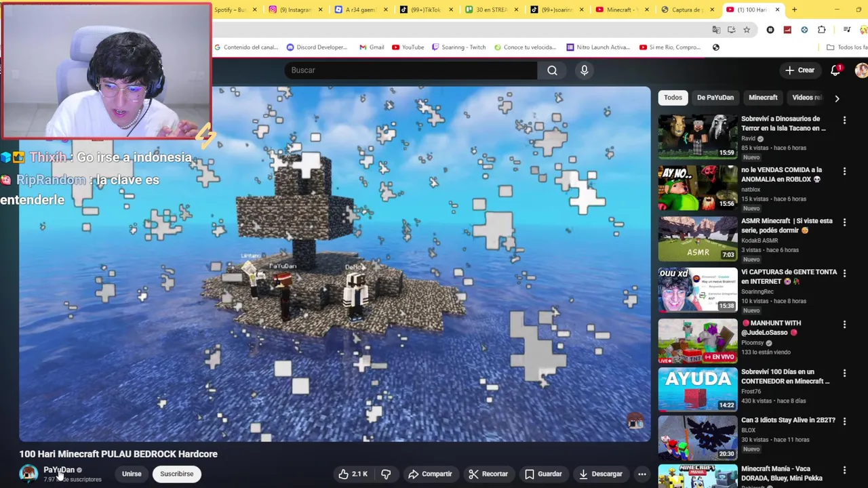Image resolution: width=868 pixels, height=488 pixels.
Task: Open the Soarinng Twitch bookmark
Action: pyautogui.click(x=458, y=47)
